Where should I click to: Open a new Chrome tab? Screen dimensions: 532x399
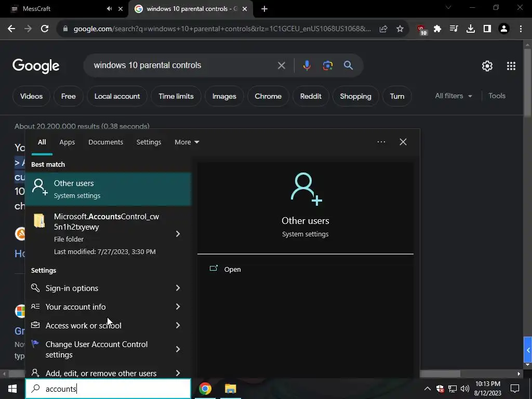(x=264, y=9)
